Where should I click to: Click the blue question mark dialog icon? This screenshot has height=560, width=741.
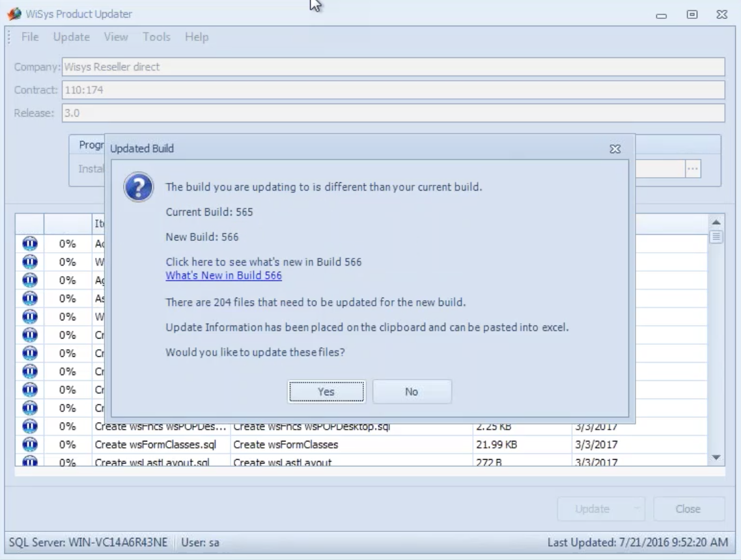coord(139,187)
